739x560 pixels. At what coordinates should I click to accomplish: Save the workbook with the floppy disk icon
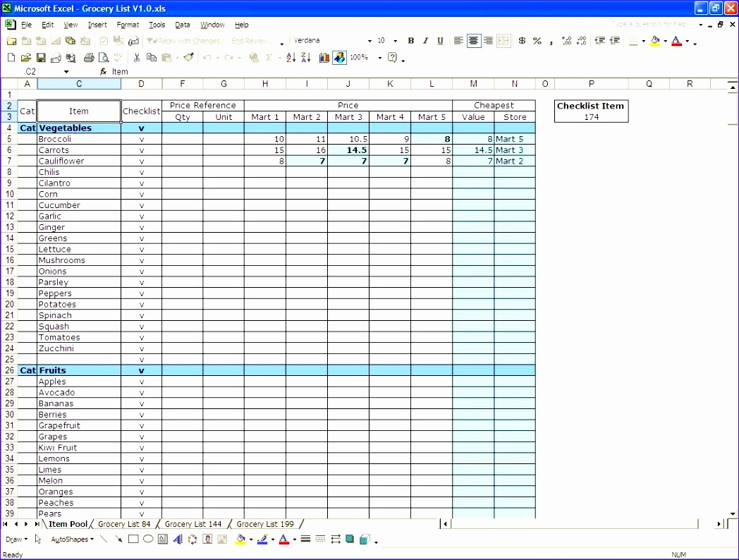pyautogui.click(x=41, y=58)
